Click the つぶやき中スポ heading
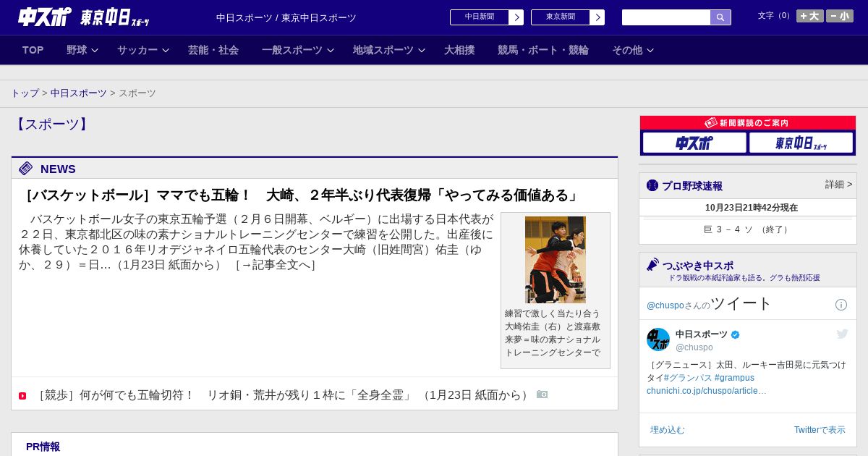Viewport: 868px width, 456px height. 698,266
